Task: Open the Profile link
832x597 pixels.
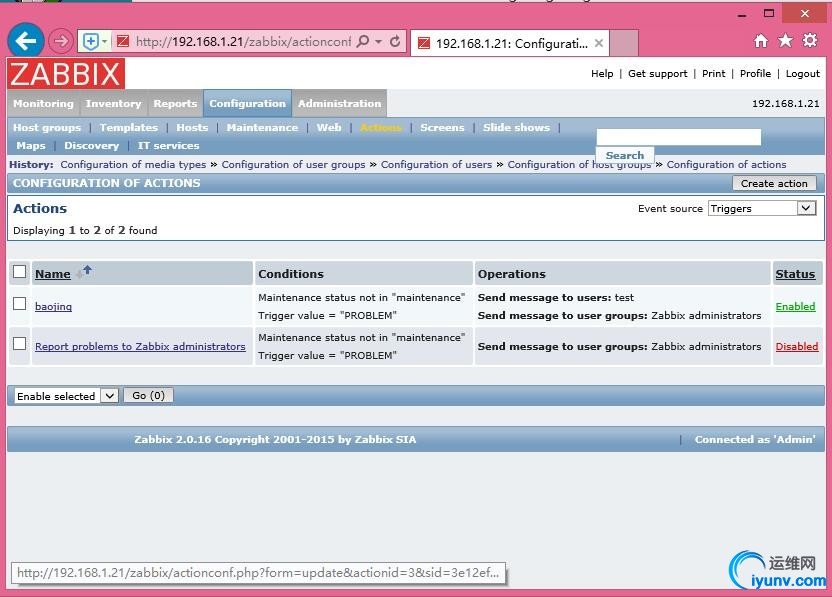Action: [755, 73]
